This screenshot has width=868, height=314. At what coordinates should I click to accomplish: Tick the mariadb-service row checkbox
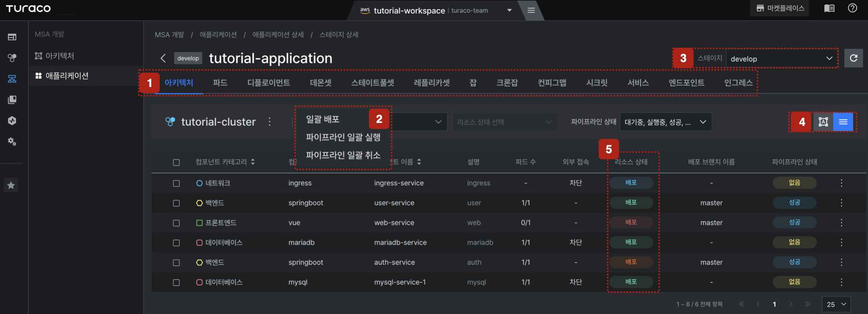(176, 242)
